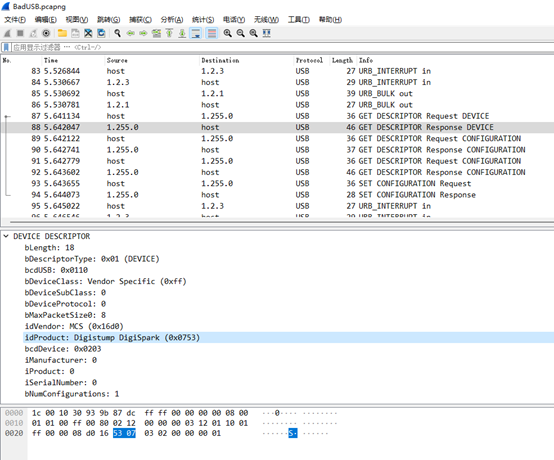The width and height of the screenshot is (554, 460).
Task: Open the 电话(Y) menu
Action: (234, 20)
